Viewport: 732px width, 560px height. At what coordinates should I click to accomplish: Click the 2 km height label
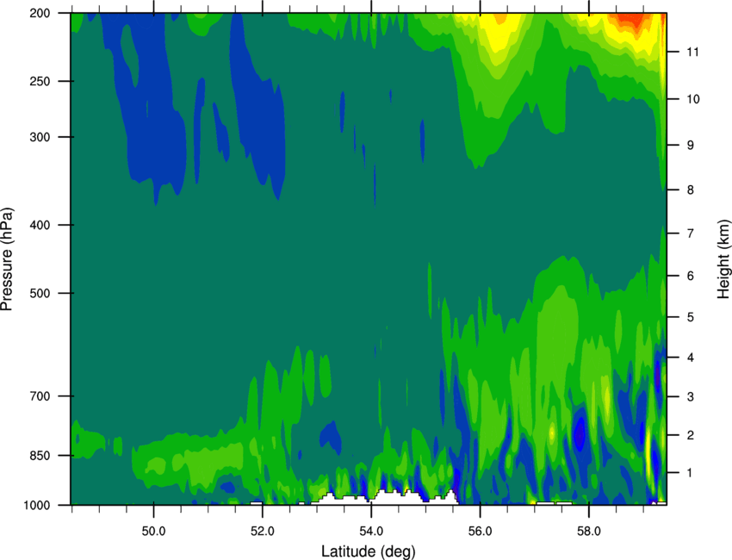pyautogui.click(x=691, y=435)
